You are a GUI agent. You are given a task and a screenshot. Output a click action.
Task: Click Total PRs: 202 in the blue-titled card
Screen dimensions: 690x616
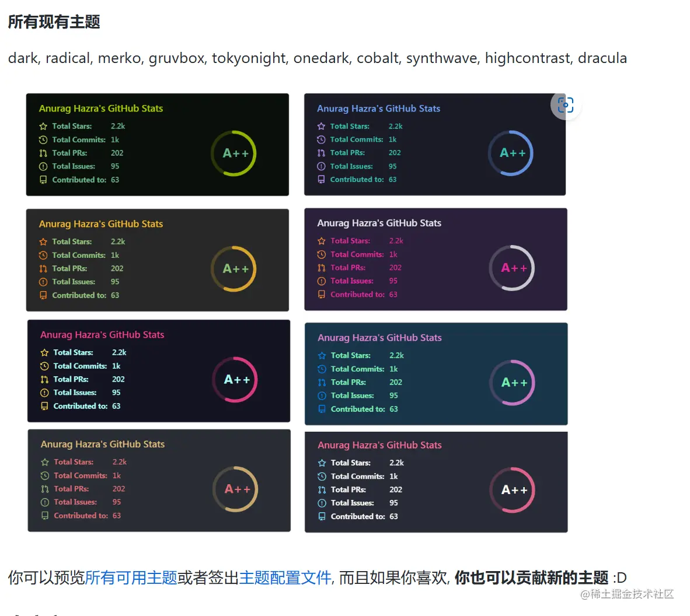(365, 153)
